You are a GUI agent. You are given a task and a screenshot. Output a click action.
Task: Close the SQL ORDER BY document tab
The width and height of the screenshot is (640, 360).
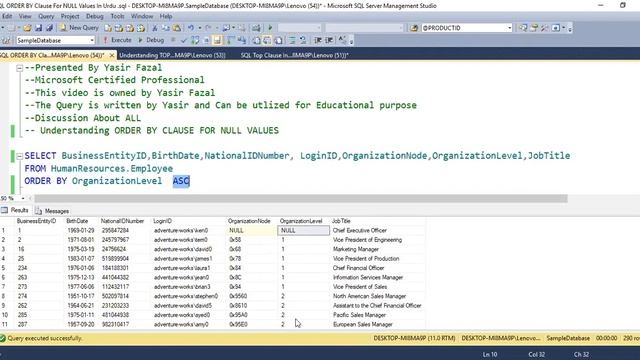tap(112, 55)
